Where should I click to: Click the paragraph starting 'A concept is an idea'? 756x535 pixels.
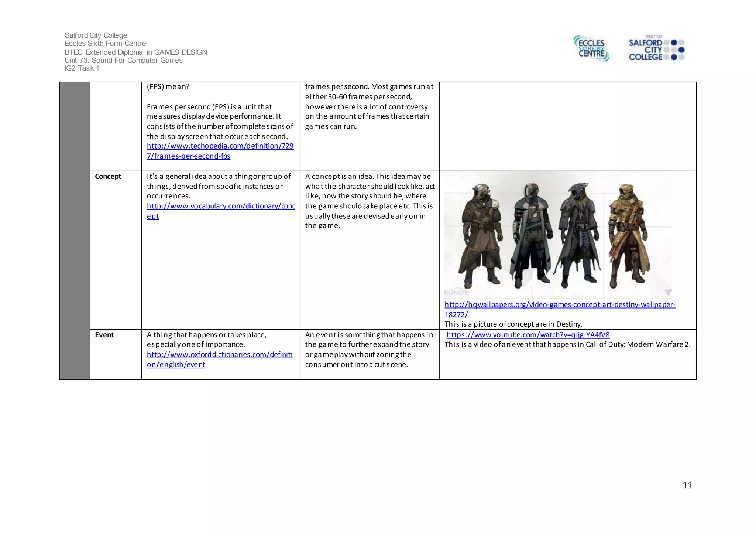coord(370,201)
